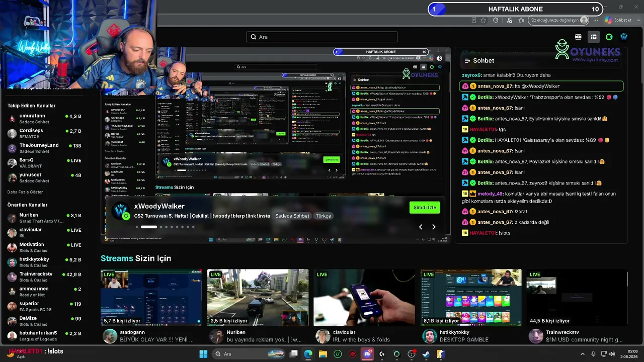Open File Explorer from the taskbar
The width and height of the screenshot is (644, 362).
(x=323, y=354)
